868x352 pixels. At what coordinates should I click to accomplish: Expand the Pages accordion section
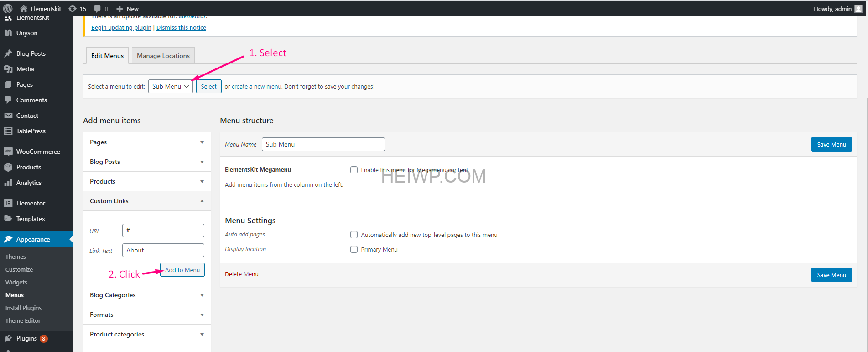(x=147, y=142)
